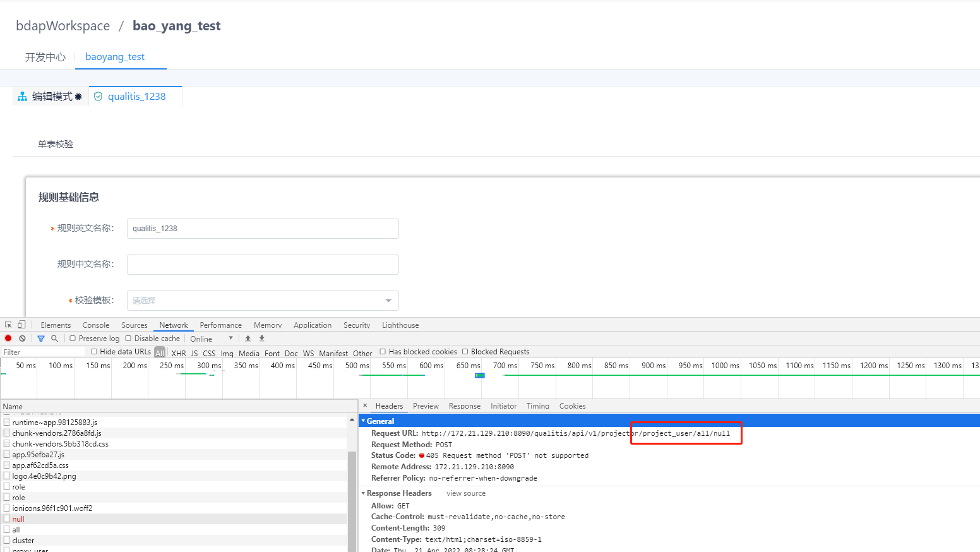The width and height of the screenshot is (980, 552).
Task: Filter requests by WS type
Action: pyautogui.click(x=308, y=353)
